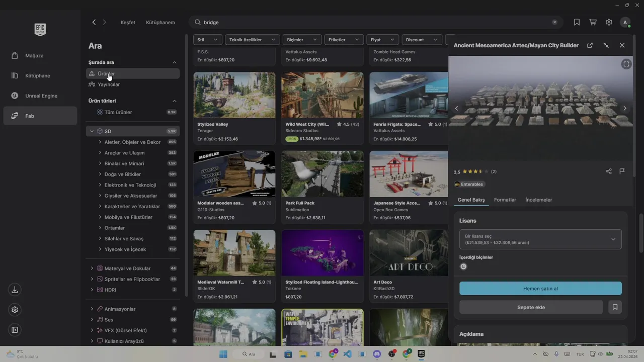Select the Silahlar ve Savaş category
This screenshot has width=644, height=362.
[124, 239]
